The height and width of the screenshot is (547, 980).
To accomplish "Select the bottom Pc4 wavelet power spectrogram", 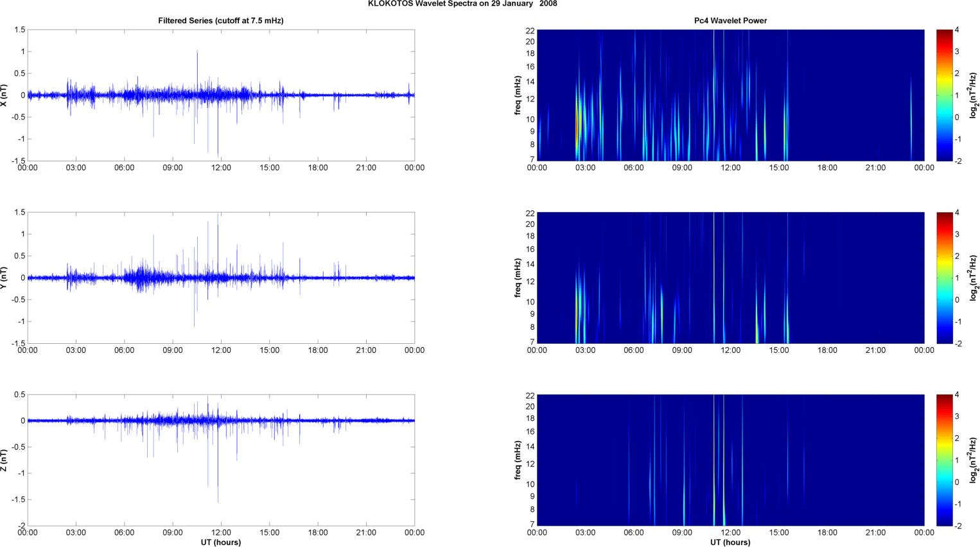I will pos(730,460).
